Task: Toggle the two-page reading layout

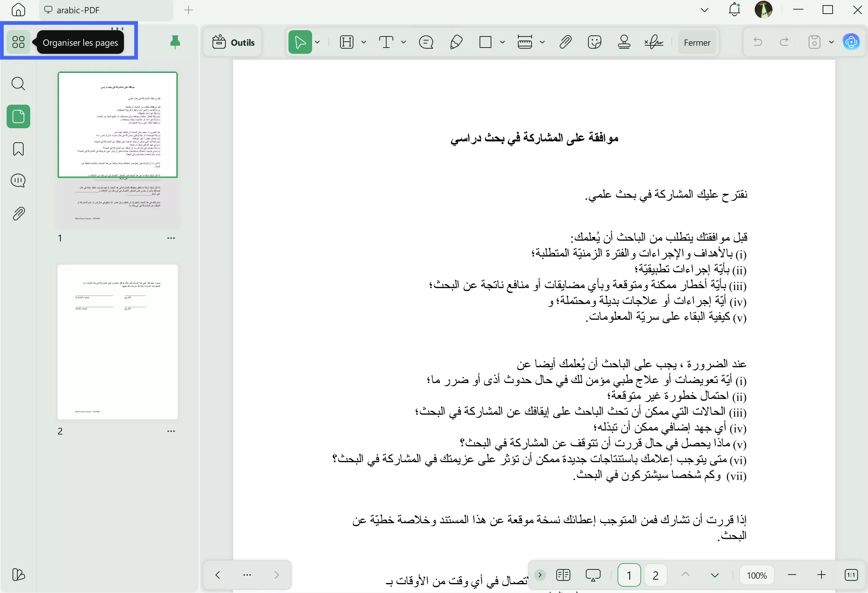Action: click(563, 575)
